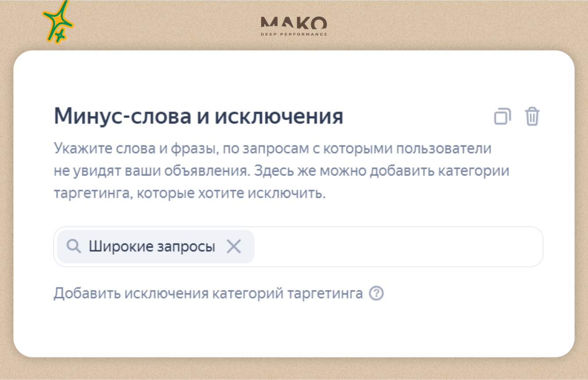Click description line starting "Укажите слова и фразы"

272,148
